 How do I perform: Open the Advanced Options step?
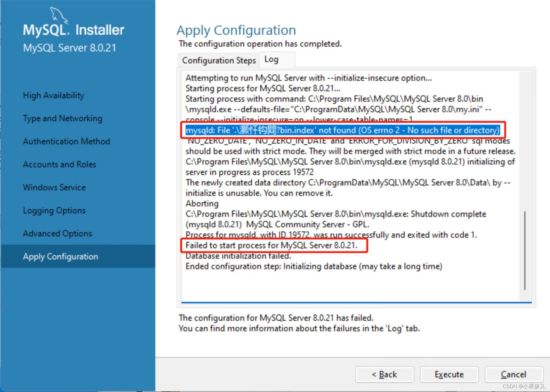coord(57,233)
